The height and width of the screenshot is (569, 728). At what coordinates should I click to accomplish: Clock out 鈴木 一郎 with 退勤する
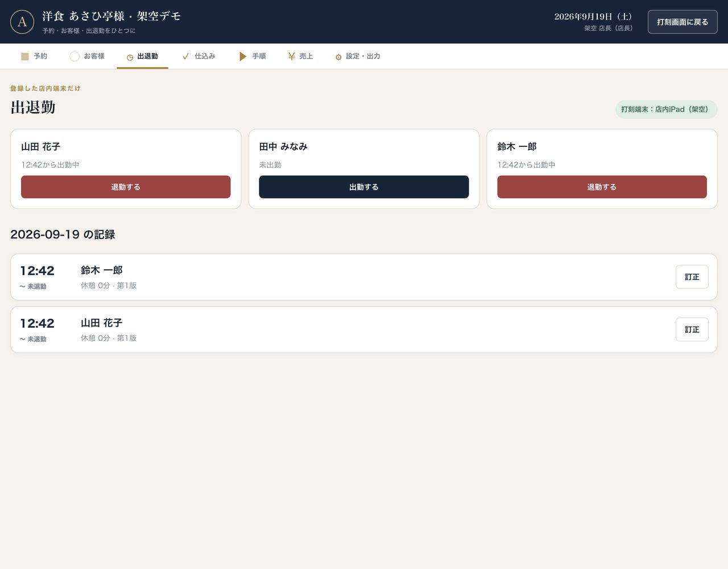tap(602, 187)
